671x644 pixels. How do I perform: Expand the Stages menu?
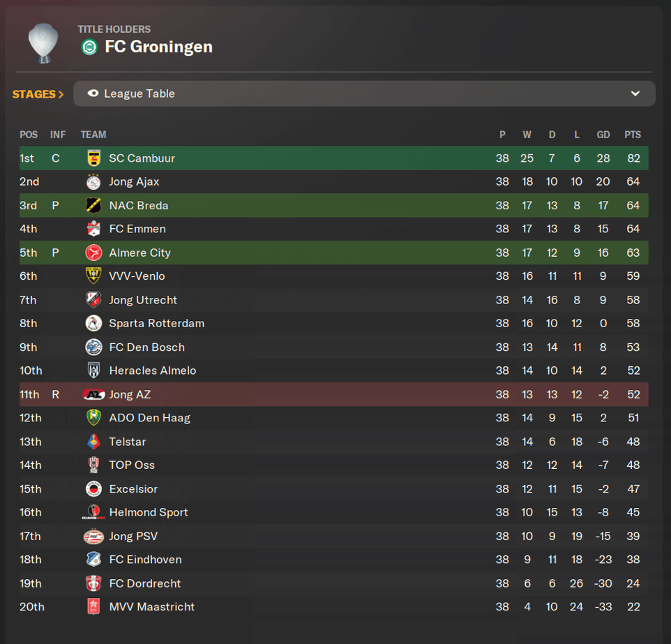pyautogui.click(x=38, y=94)
